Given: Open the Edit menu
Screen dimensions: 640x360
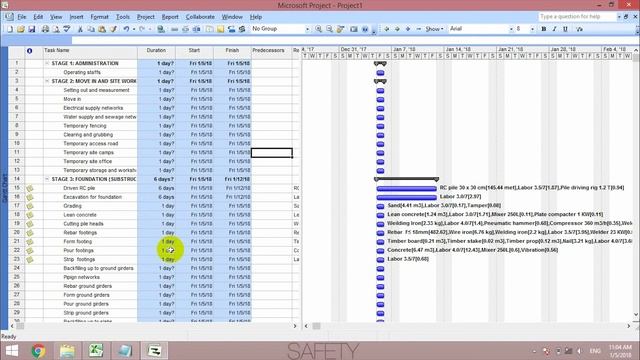Looking at the screenshot, I should (38, 17).
